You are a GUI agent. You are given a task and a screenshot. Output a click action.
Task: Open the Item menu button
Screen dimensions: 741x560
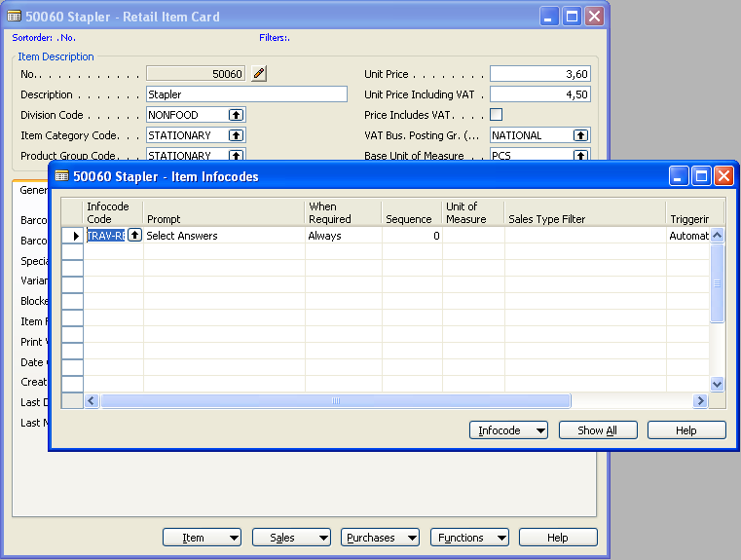203,538
